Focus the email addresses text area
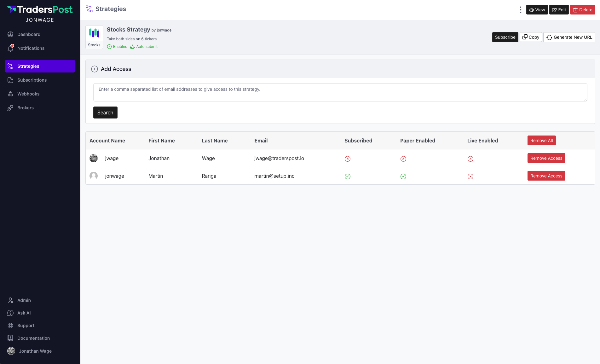Viewport: 600px width, 364px height. [340, 92]
